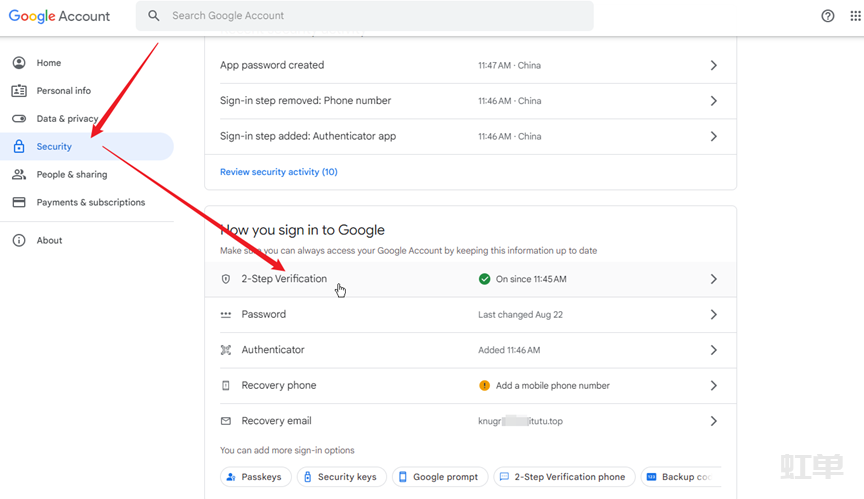This screenshot has width=864, height=499.
Task: Click the About info circle icon
Action: click(x=19, y=240)
